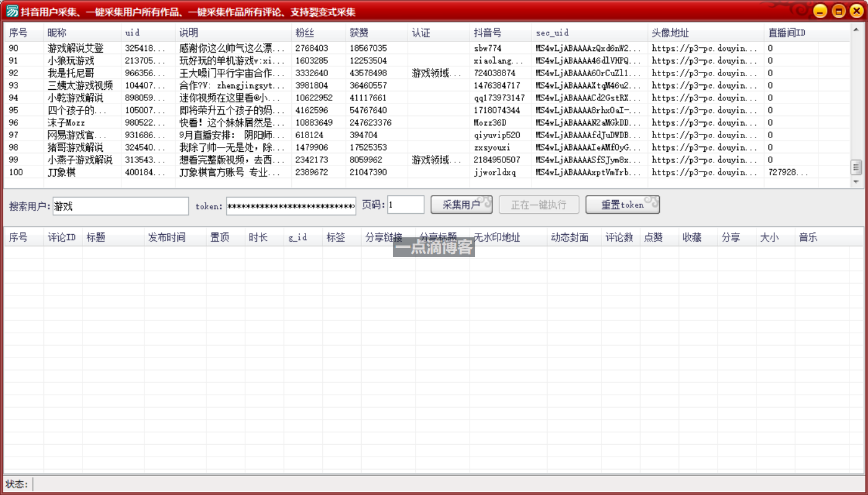This screenshot has width=868, height=495.
Task: Sort users by 获赞 column header
Action: coord(377,33)
